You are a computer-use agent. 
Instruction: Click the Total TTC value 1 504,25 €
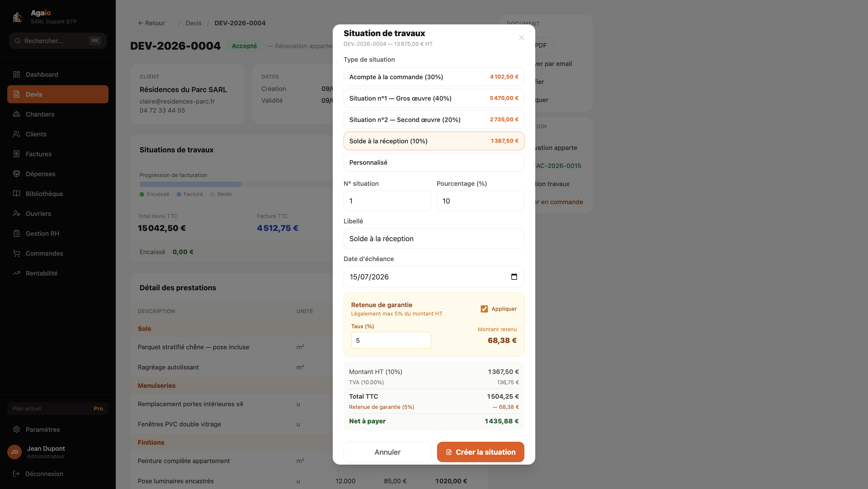[x=503, y=397]
